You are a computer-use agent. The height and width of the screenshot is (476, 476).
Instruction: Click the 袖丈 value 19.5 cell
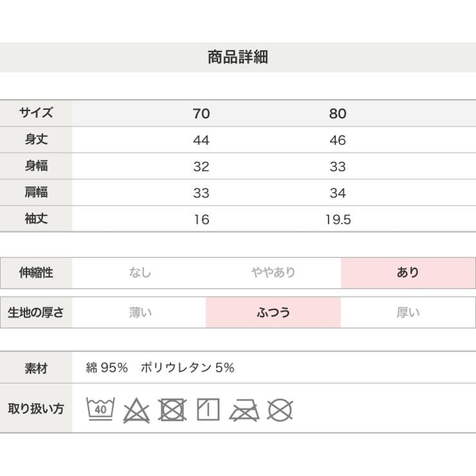click(338, 219)
